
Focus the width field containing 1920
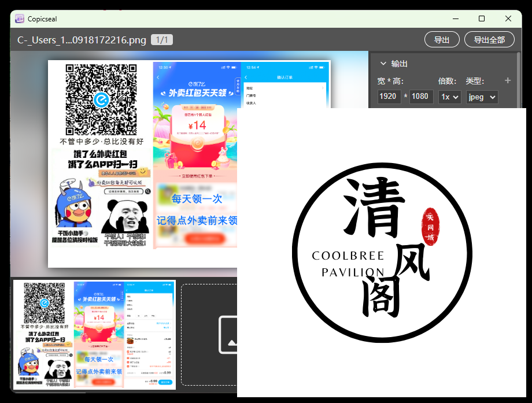point(389,97)
